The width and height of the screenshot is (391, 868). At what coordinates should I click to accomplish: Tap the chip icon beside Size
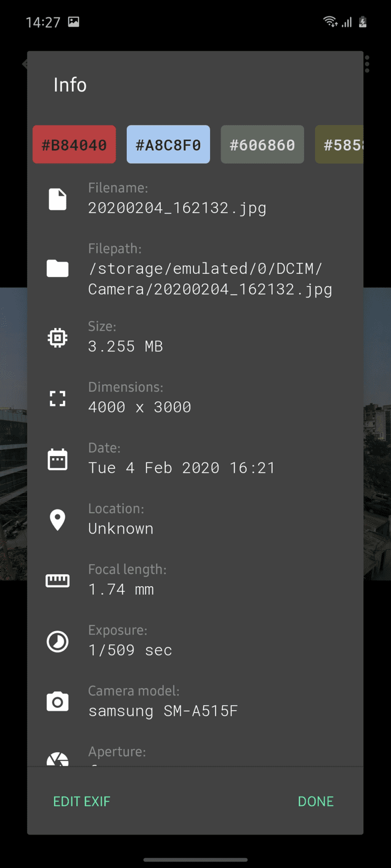click(58, 338)
